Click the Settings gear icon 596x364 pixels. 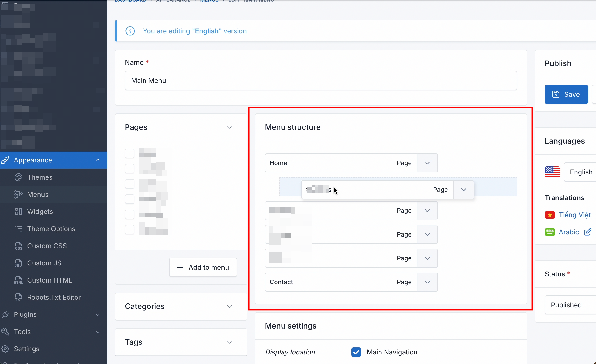[5, 349]
